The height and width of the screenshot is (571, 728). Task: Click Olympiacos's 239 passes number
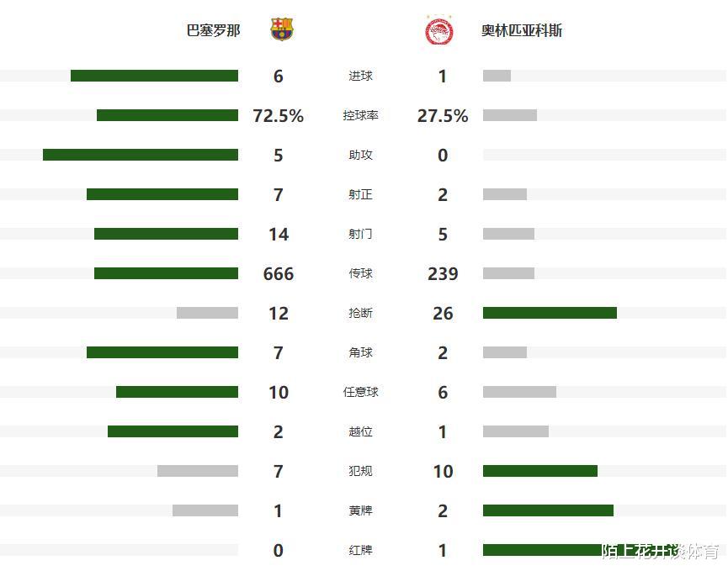coord(443,274)
